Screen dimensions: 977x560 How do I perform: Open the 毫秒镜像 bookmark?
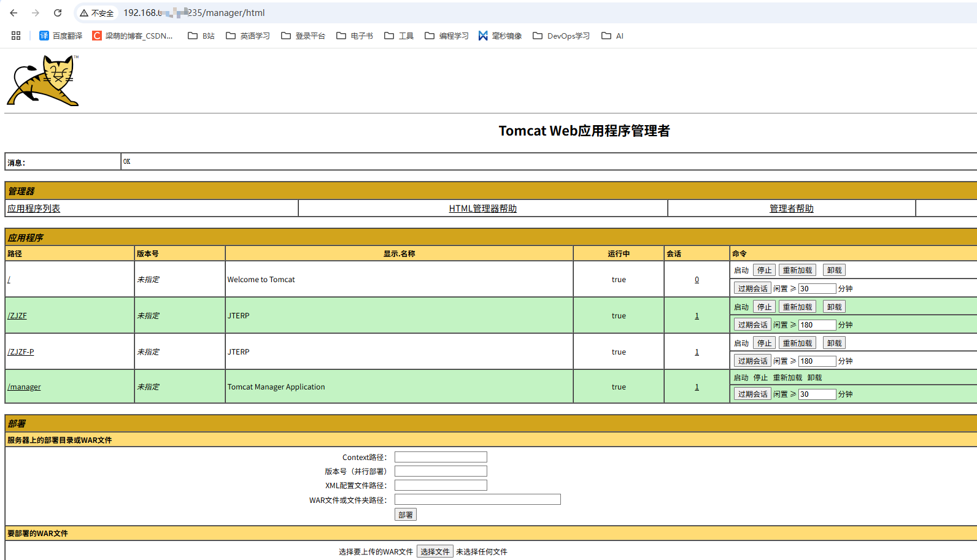500,36
